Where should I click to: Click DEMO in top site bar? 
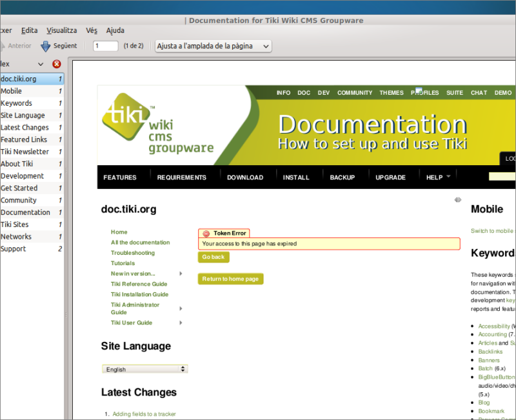[x=503, y=93]
